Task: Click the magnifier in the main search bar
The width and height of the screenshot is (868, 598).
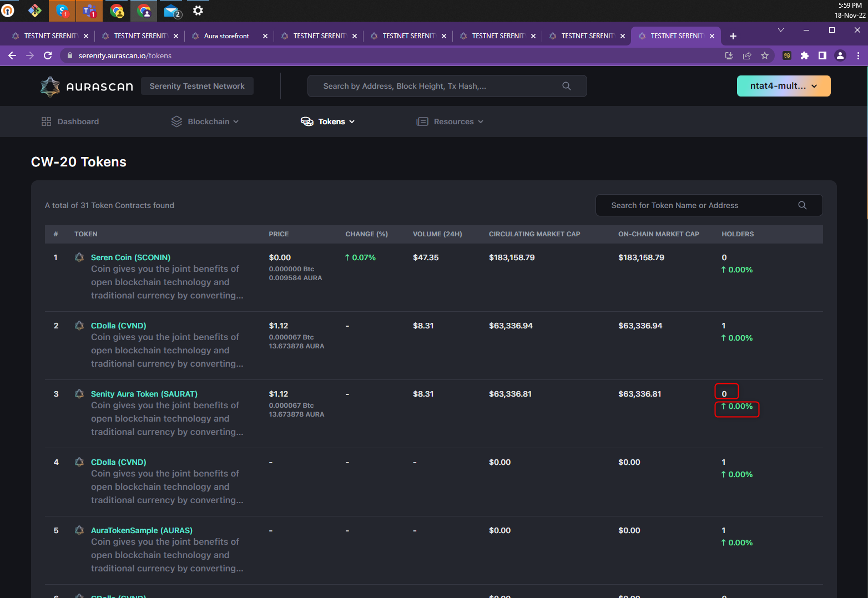Action: click(x=566, y=86)
